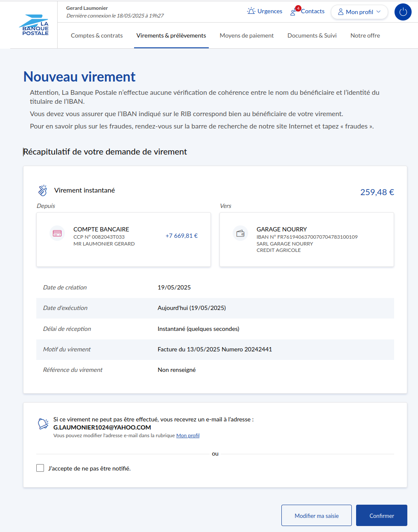Go to Documents & Suivi

[x=312, y=35]
